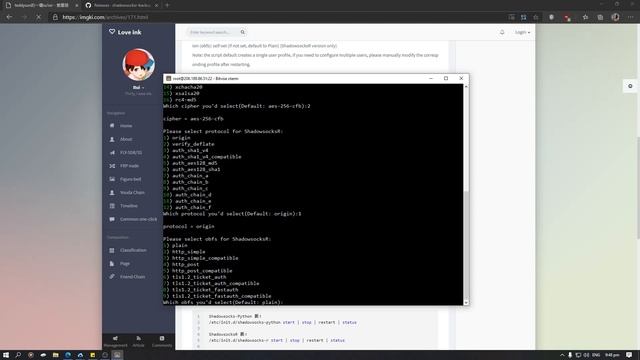Switch to the first browser tab

(42, 5)
